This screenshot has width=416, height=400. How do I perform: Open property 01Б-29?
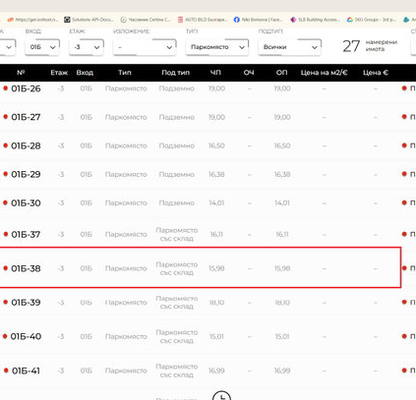(26, 174)
